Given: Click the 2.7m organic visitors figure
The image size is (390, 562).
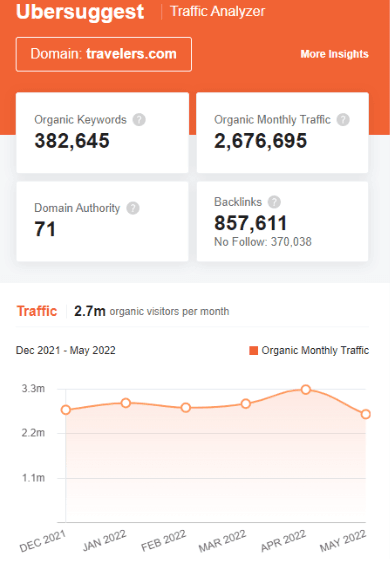Looking at the screenshot, I should tap(90, 311).
